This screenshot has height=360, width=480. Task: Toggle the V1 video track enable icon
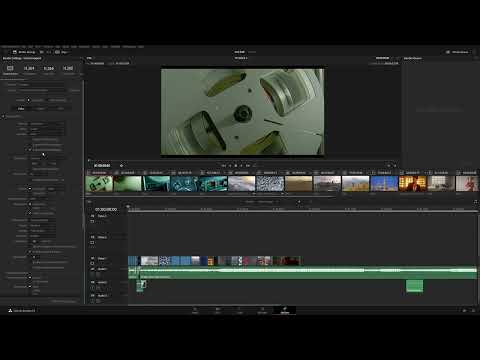pos(92,263)
